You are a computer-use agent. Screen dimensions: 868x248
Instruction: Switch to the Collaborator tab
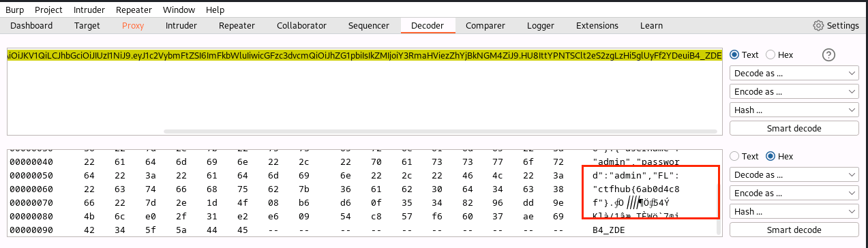tap(301, 26)
